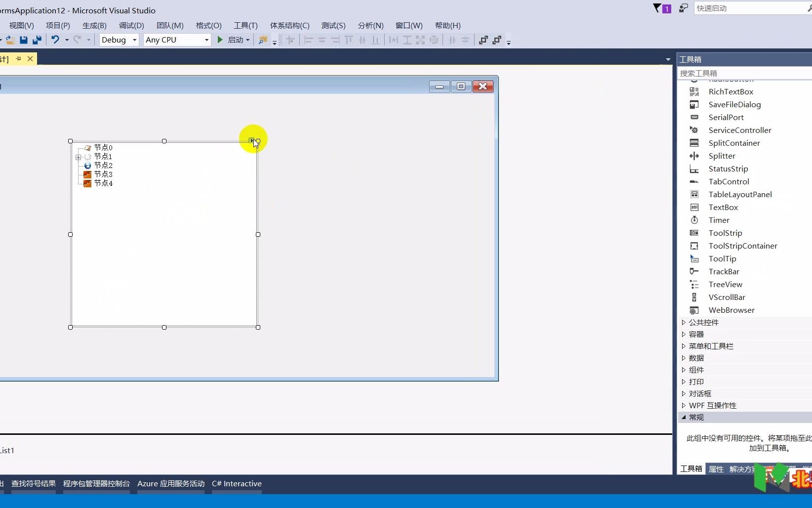
Task: Expand the 数据 toolbox group
Action: 684,358
